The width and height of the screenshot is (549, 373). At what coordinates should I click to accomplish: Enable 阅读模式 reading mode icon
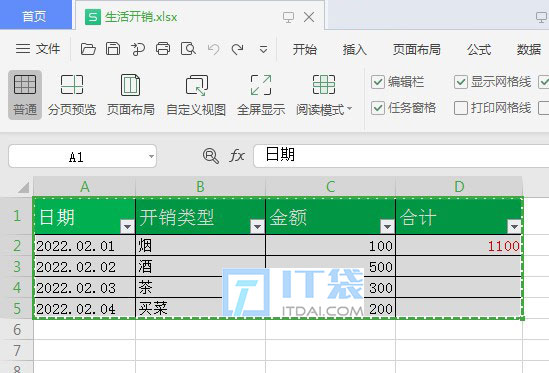click(324, 85)
